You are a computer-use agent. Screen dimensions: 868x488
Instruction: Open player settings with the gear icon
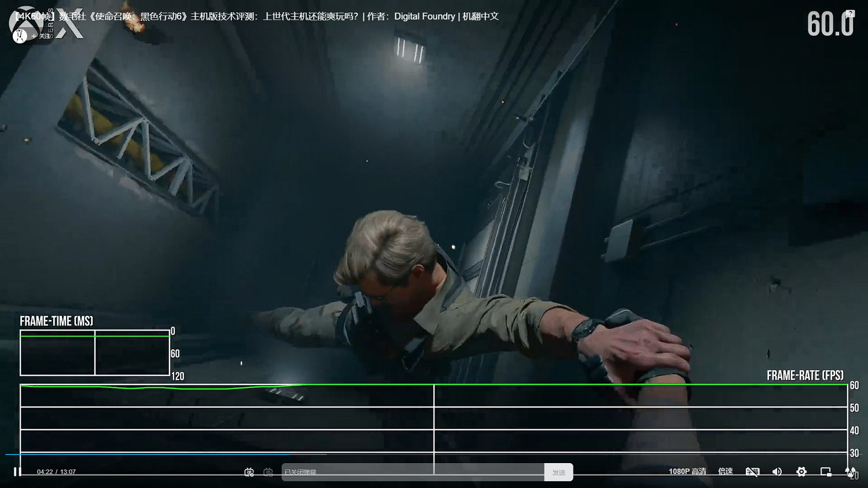pyautogui.click(x=801, y=471)
